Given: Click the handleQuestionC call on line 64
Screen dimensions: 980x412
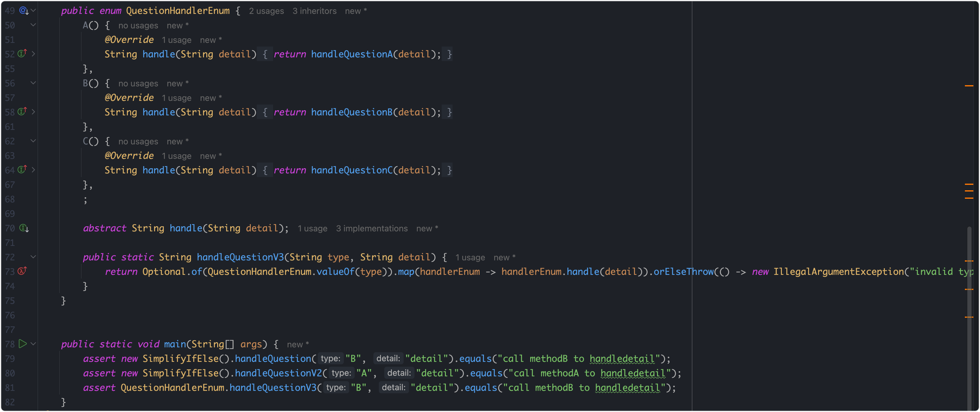Looking at the screenshot, I should (x=352, y=170).
